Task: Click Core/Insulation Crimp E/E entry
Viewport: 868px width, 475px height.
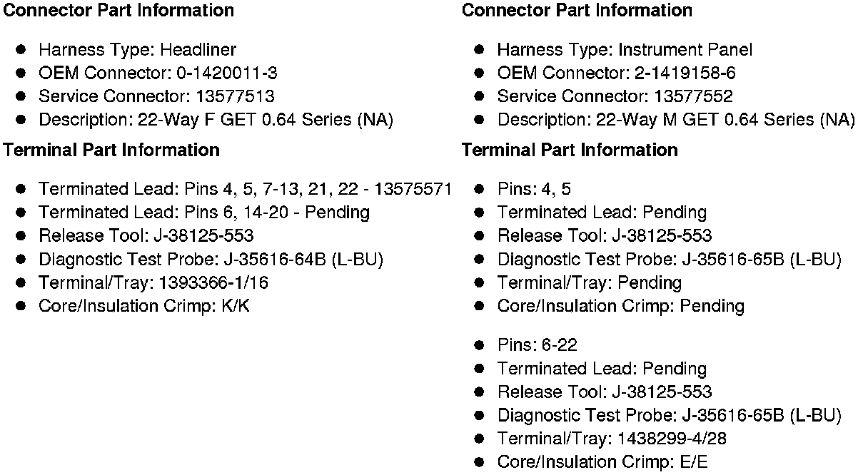Action: pos(603,462)
